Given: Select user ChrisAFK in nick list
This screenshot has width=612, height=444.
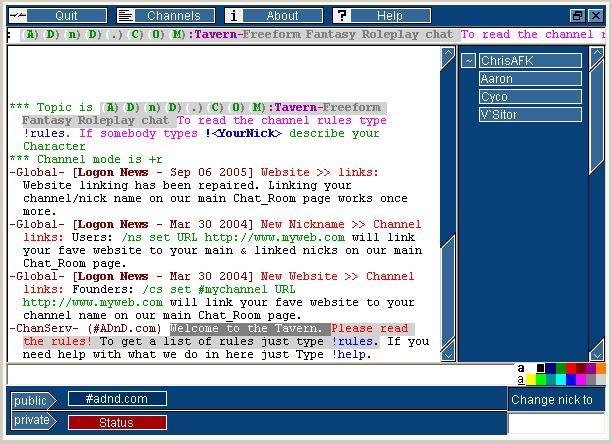Looking at the screenshot, I should 530,60.
